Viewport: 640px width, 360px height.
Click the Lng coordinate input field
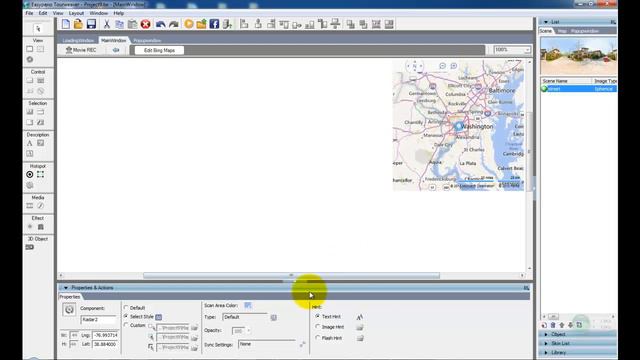105,335
